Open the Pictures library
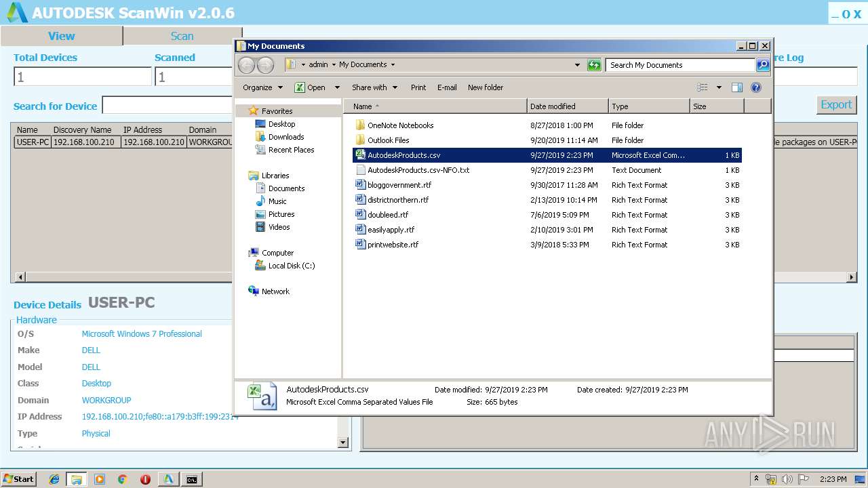The width and height of the screenshot is (868, 488). coord(281,214)
